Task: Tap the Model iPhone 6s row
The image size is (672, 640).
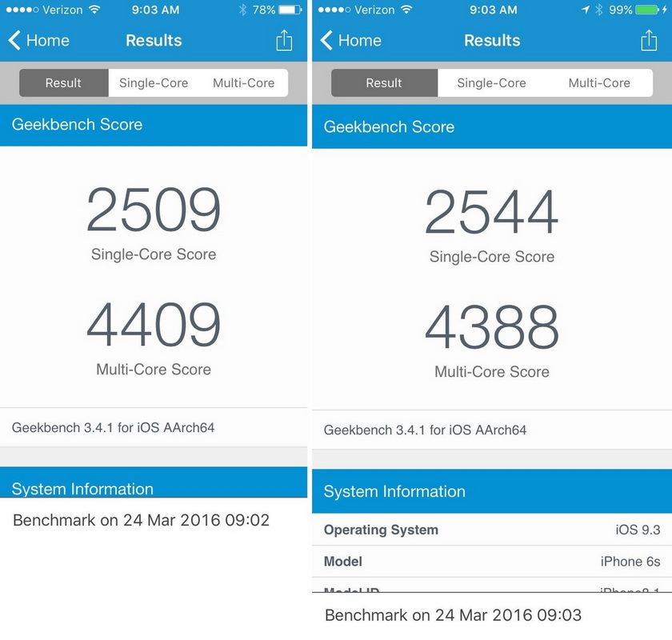Action: (x=492, y=561)
